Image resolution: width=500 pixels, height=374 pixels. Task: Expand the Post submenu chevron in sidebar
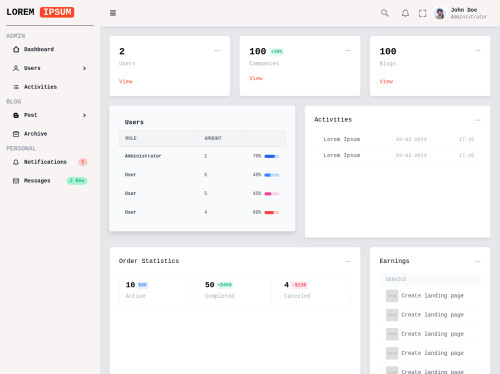84,115
